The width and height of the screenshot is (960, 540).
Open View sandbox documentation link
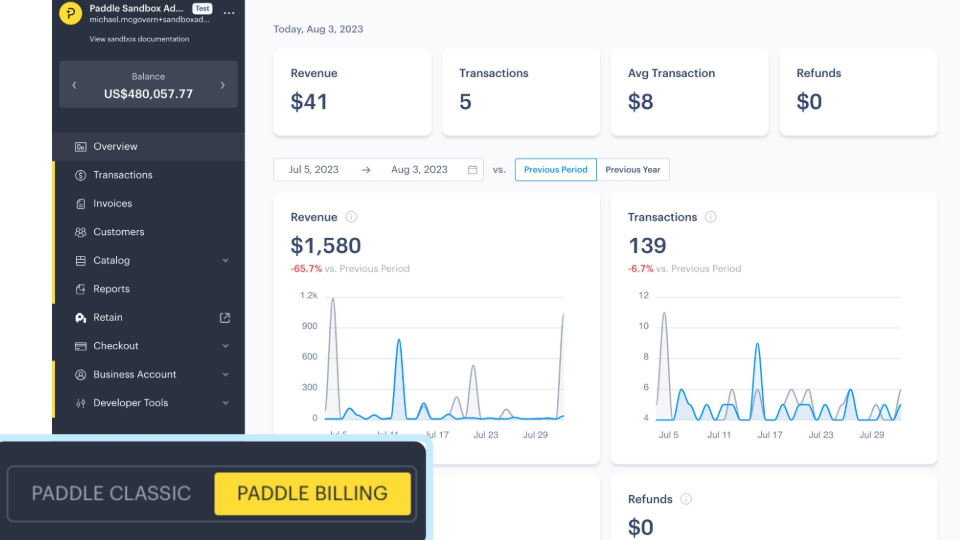[x=139, y=39]
